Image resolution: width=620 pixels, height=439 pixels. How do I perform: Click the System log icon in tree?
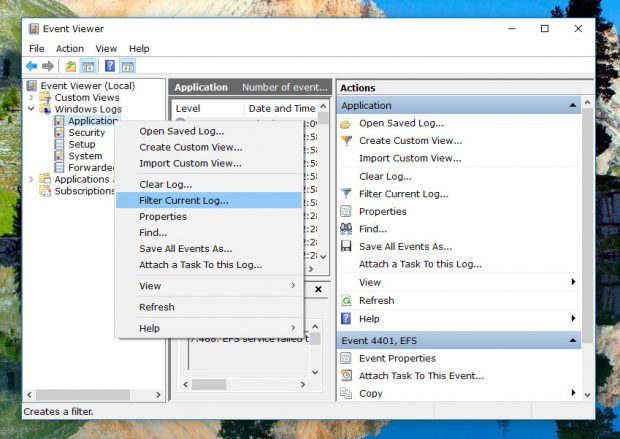pyautogui.click(x=59, y=155)
